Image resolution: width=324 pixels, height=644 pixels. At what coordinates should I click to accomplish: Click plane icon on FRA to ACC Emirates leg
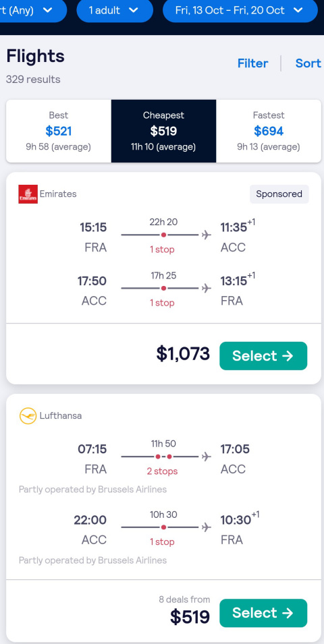207,235
